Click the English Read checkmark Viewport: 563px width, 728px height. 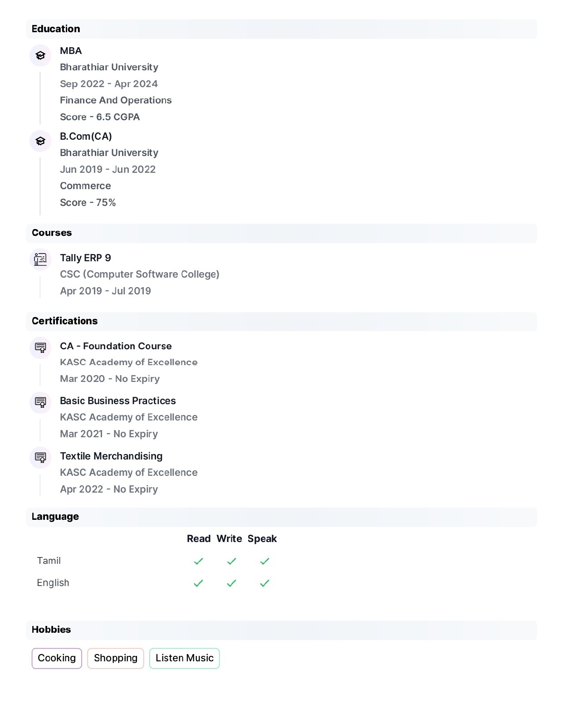tap(198, 583)
